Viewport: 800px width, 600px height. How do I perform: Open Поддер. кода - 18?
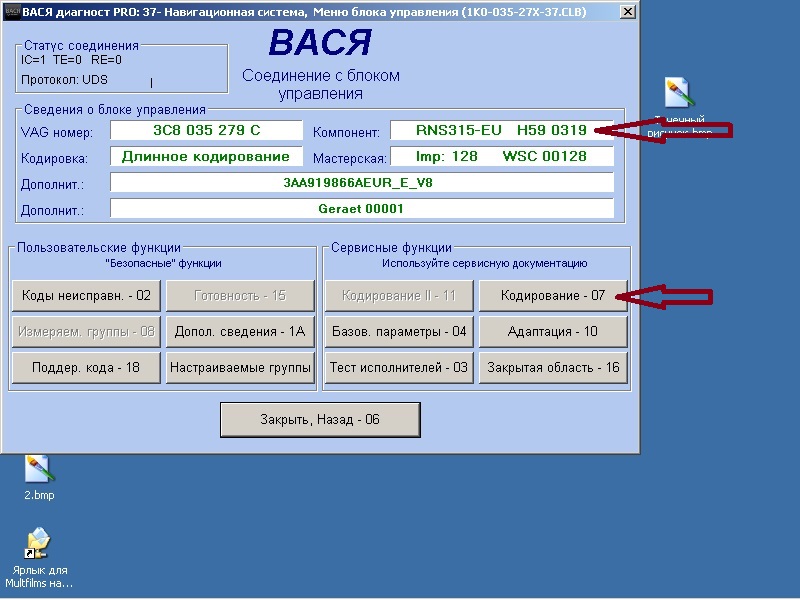click(86, 367)
